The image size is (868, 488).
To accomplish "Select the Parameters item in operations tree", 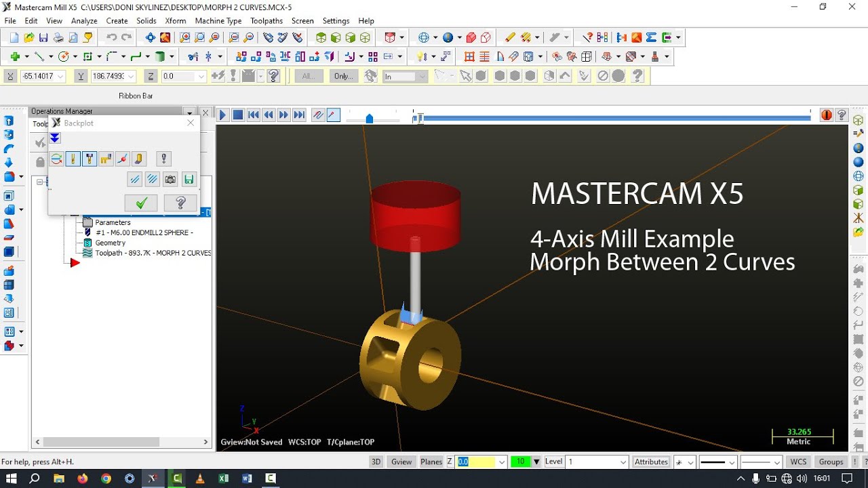I will pos(113,222).
